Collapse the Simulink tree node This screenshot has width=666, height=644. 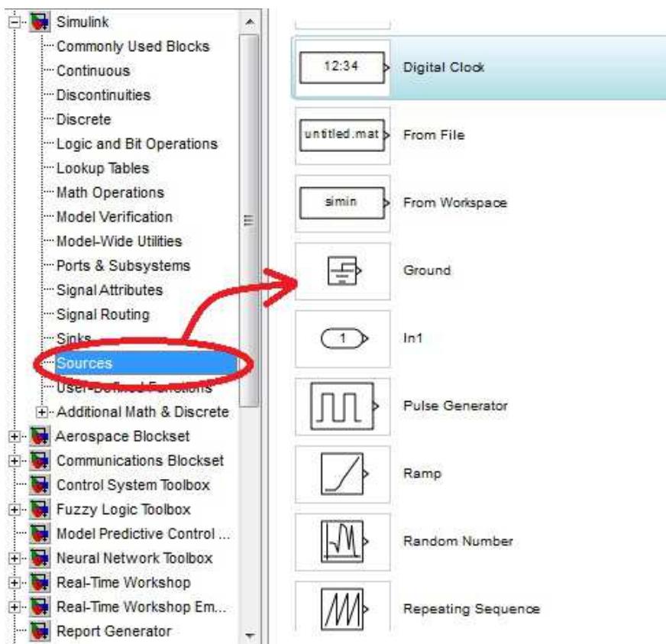[14, 22]
